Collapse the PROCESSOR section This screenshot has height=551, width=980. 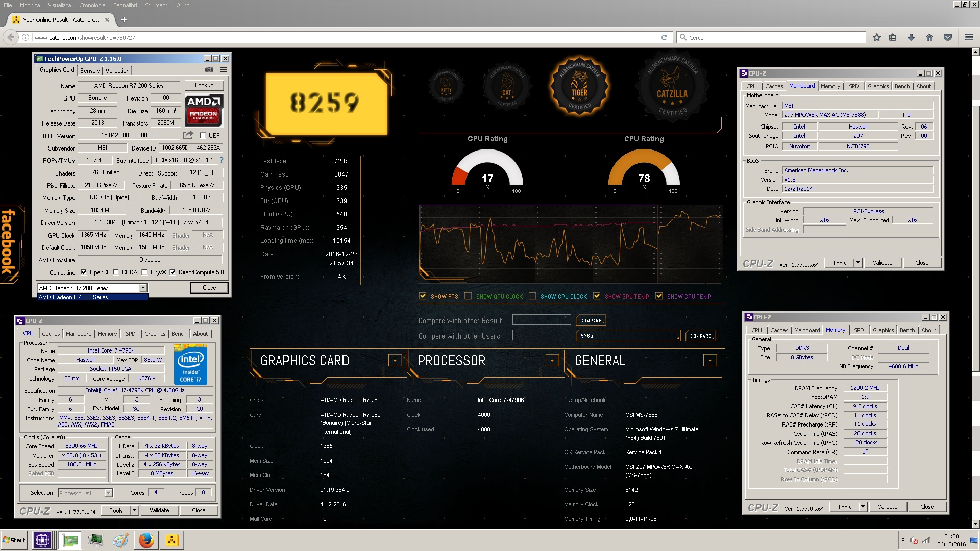[x=552, y=360]
